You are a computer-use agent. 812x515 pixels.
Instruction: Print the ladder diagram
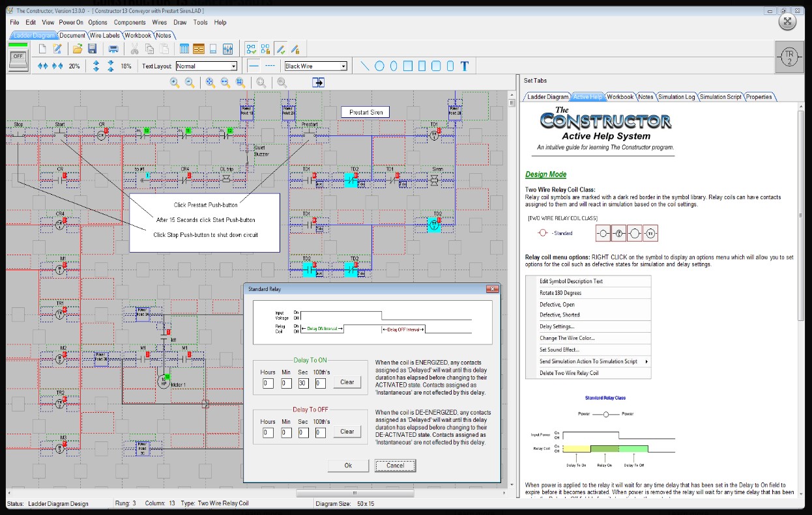pyautogui.click(x=113, y=49)
